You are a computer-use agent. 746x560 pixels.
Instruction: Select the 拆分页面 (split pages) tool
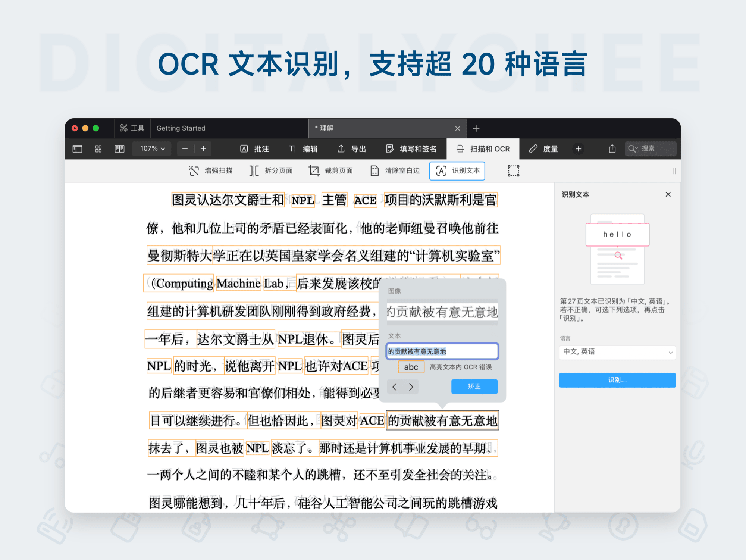271,170
